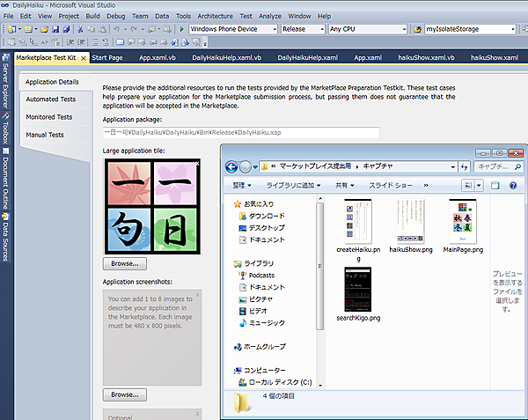Viewport: 528px width, 420px height.
Task: Open Explorer help question mark icon
Action: pos(512,186)
